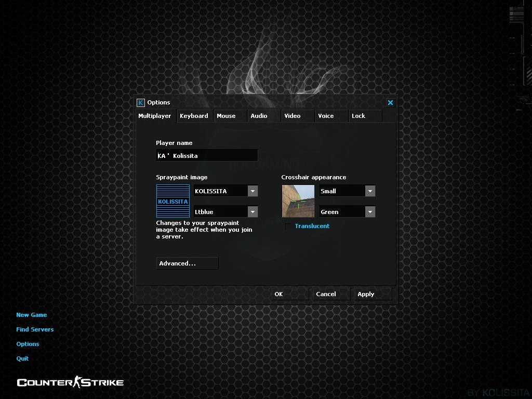The height and width of the screenshot is (399, 532).
Task: Click the Cancel button
Action: click(331, 294)
